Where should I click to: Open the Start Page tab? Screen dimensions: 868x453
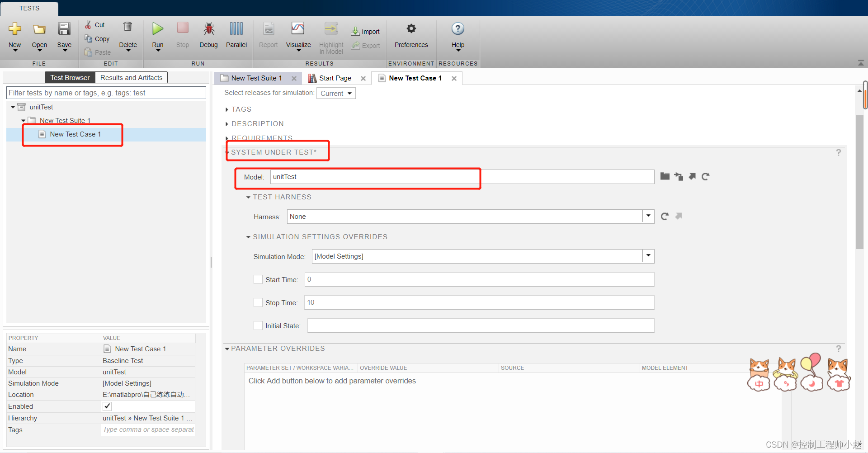click(335, 78)
